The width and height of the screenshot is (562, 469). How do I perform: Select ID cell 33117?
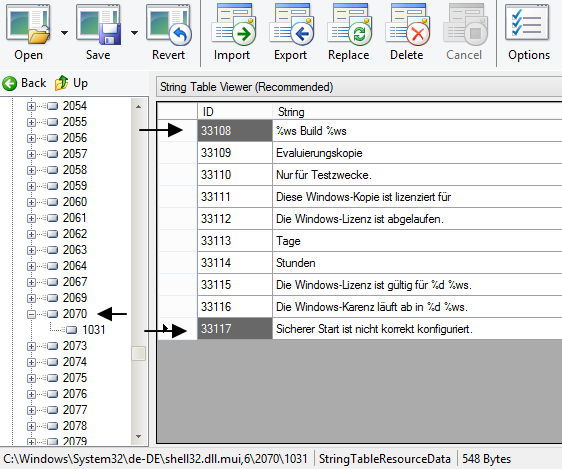coord(235,329)
